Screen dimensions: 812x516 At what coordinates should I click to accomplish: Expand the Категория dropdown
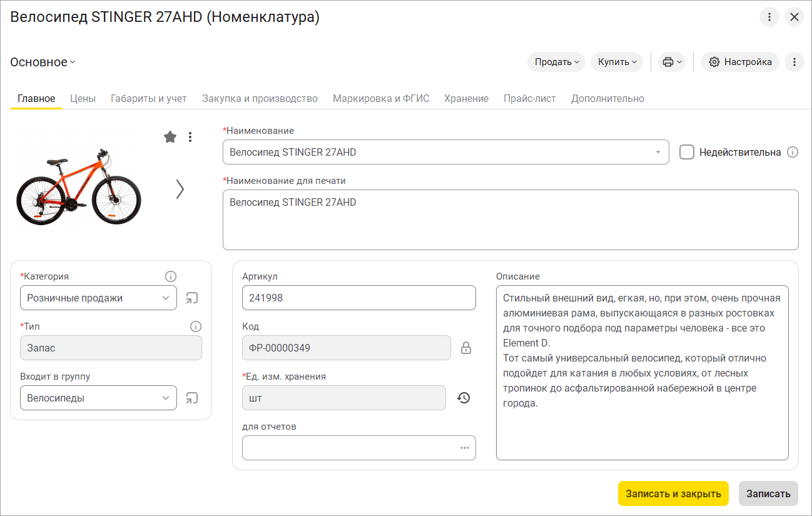pyautogui.click(x=166, y=298)
